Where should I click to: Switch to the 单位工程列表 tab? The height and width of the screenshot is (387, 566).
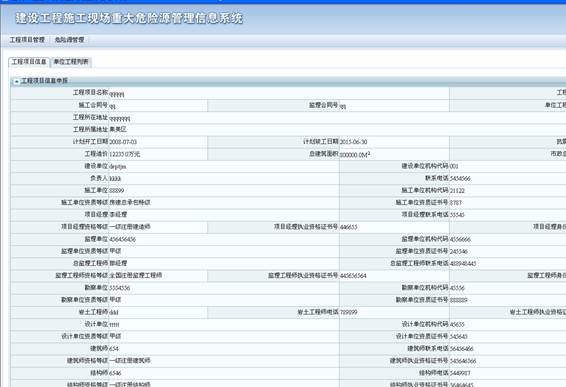point(71,62)
